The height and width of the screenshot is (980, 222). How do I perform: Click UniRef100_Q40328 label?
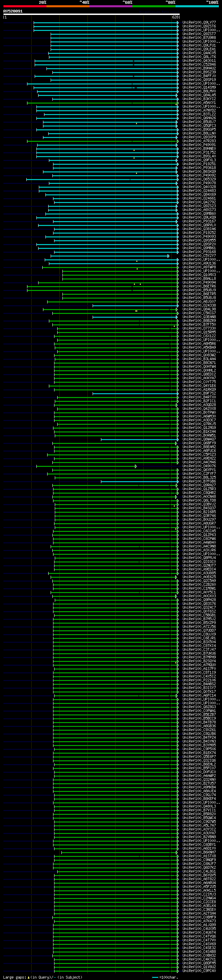pyautogui.click(x=199, y=187)
